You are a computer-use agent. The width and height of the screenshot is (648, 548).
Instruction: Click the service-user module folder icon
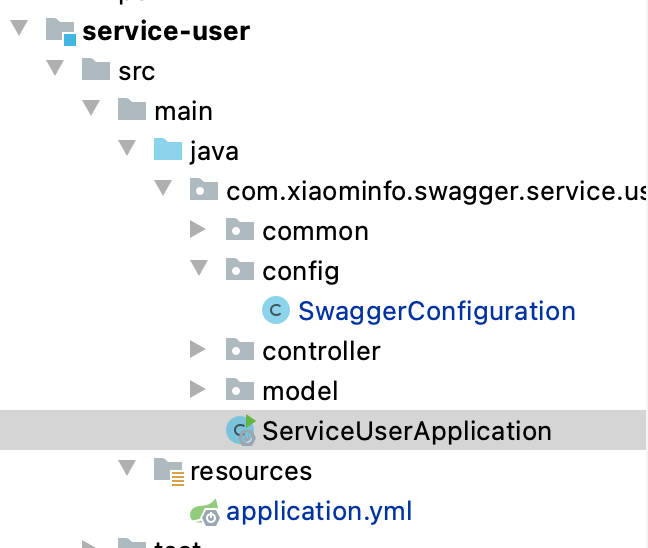pos(61,31)
